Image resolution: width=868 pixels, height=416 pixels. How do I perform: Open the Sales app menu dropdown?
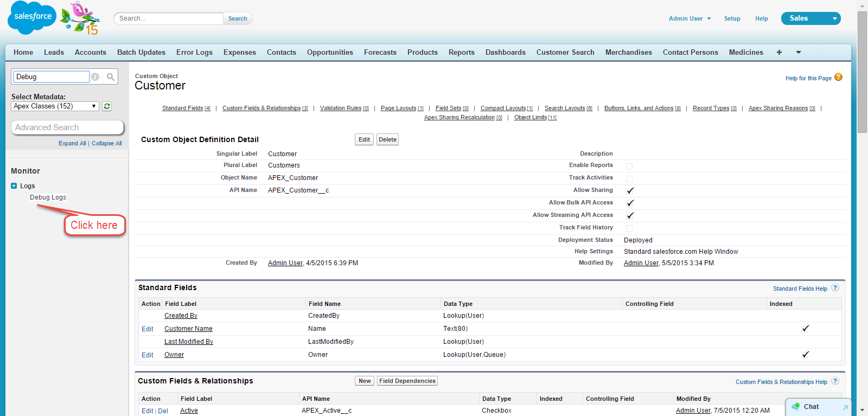pyautogui.click(x=834, y=18)
